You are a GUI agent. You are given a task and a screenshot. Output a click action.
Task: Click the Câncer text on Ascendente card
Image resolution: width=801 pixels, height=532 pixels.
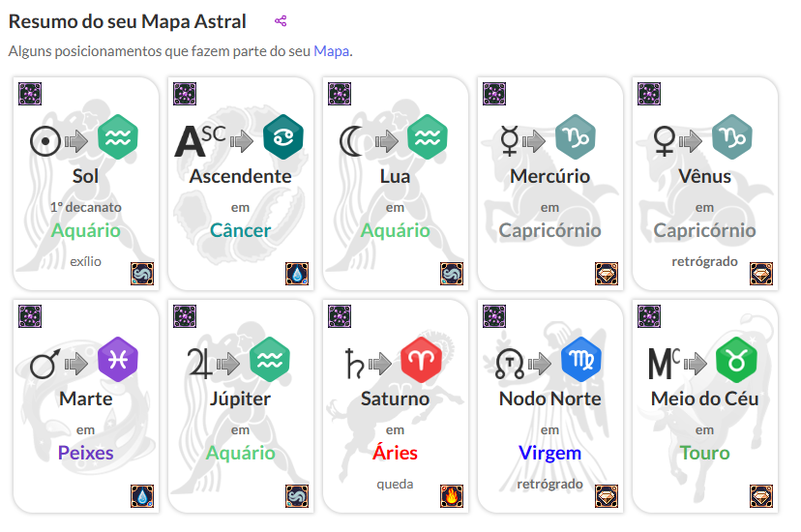click(x=240, y=231)
